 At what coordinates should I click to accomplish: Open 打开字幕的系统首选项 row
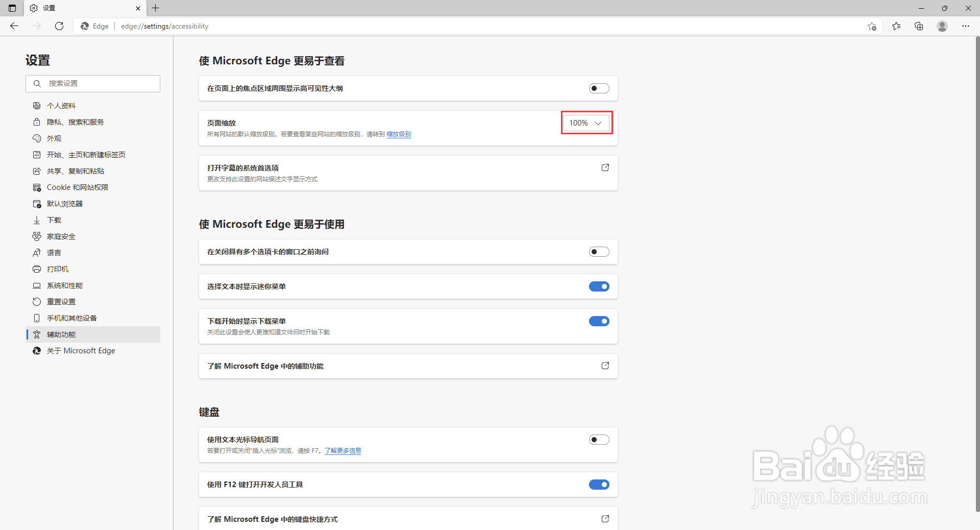pos(408,173)
